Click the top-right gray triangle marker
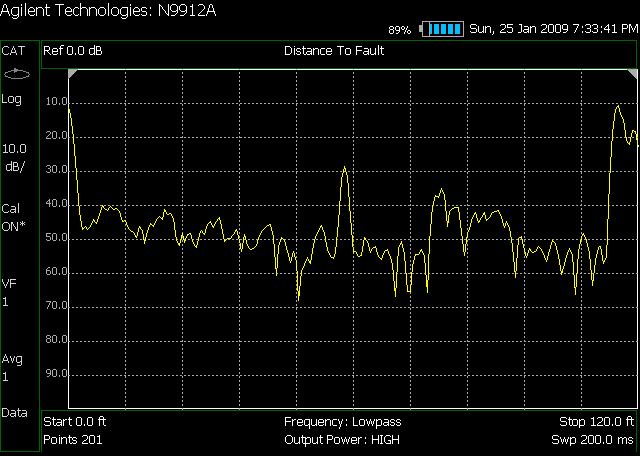 coord(632,75)
